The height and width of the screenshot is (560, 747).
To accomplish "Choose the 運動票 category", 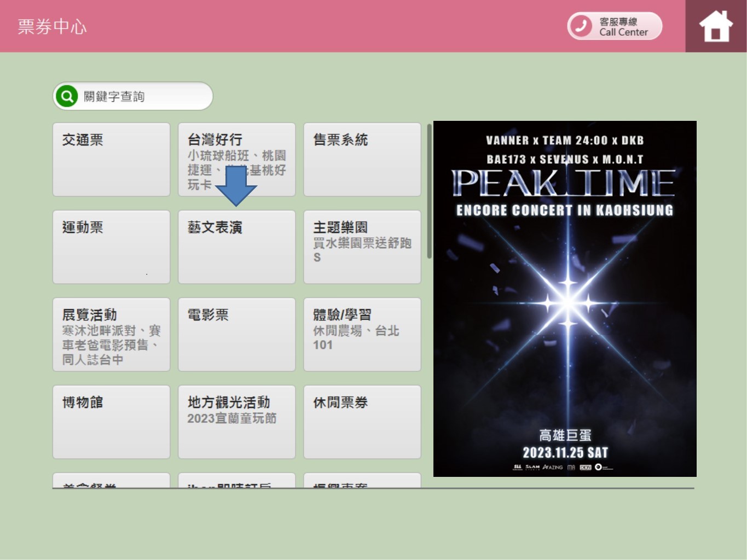I will [x=111, y=247].
